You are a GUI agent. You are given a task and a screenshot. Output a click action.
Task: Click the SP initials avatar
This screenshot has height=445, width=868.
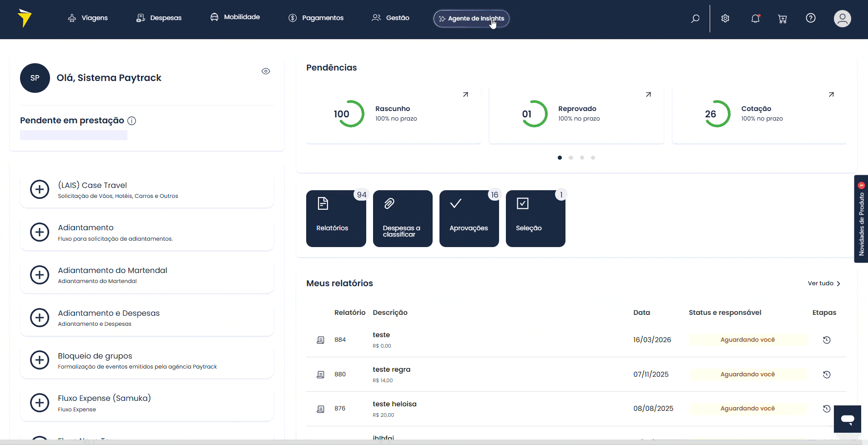click(35, 78)
